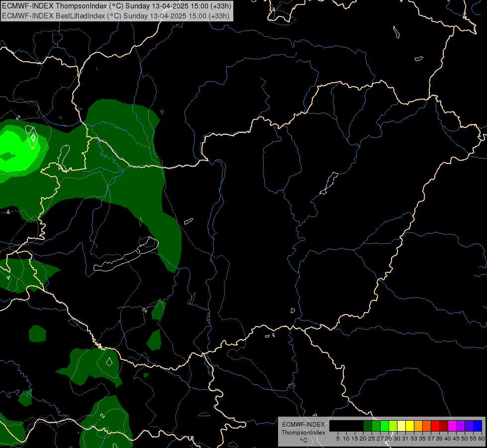Viewport: 487px width, 448px height.
Task: Click the legend unit '°C'
Action: click(x=304, y=441)
